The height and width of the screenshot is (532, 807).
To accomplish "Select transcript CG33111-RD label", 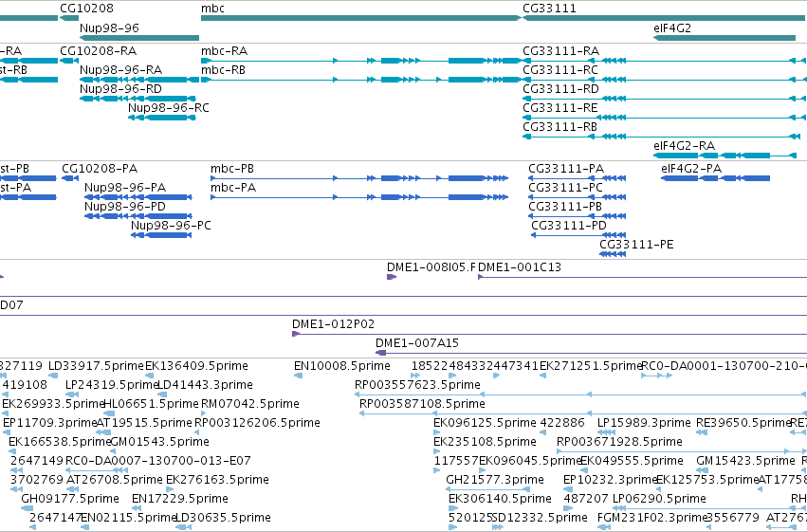I will coord(561,89).
